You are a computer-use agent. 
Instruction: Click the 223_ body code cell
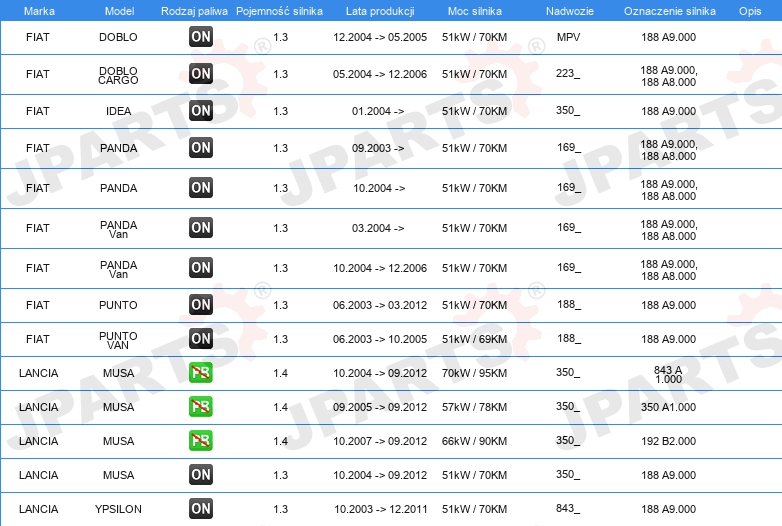[568, 74]
